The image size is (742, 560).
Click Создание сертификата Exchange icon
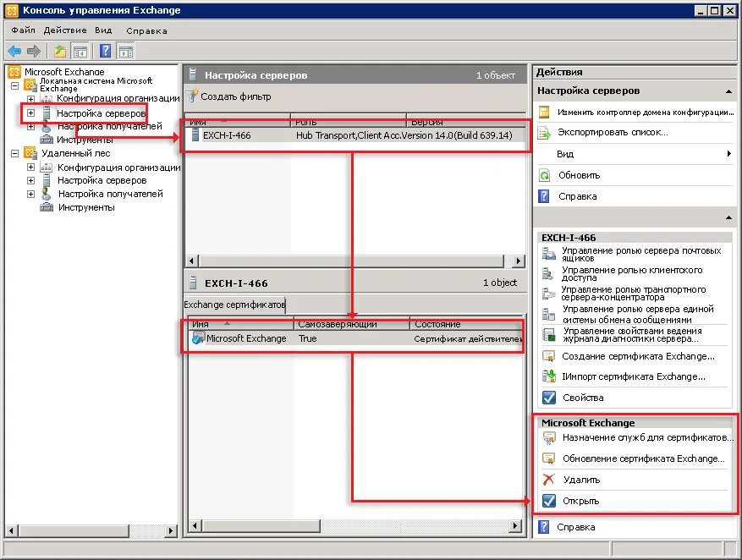[548, 355]
